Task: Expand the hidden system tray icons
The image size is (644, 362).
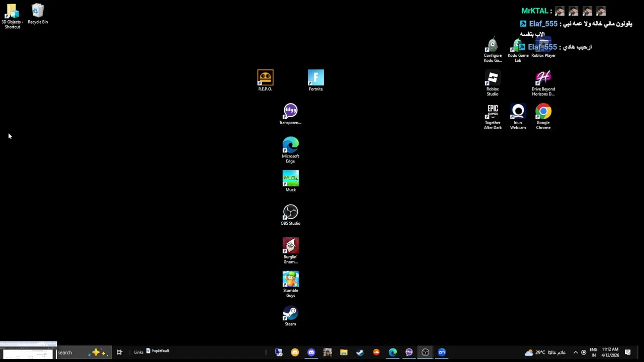Action: point(576,352)
